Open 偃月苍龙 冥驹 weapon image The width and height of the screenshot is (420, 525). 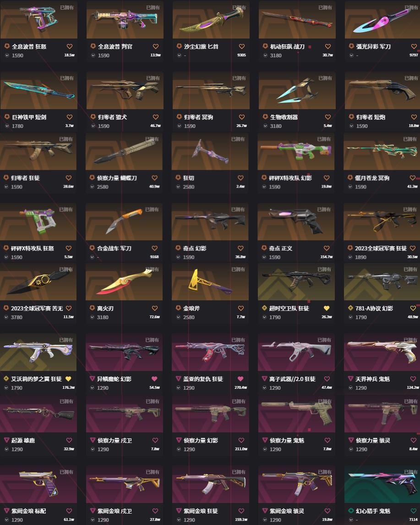382,151
